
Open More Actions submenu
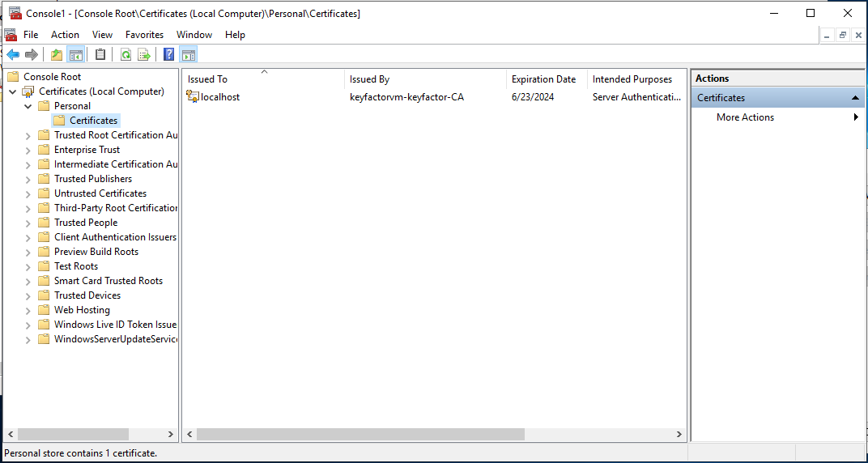tap(745, 117)
